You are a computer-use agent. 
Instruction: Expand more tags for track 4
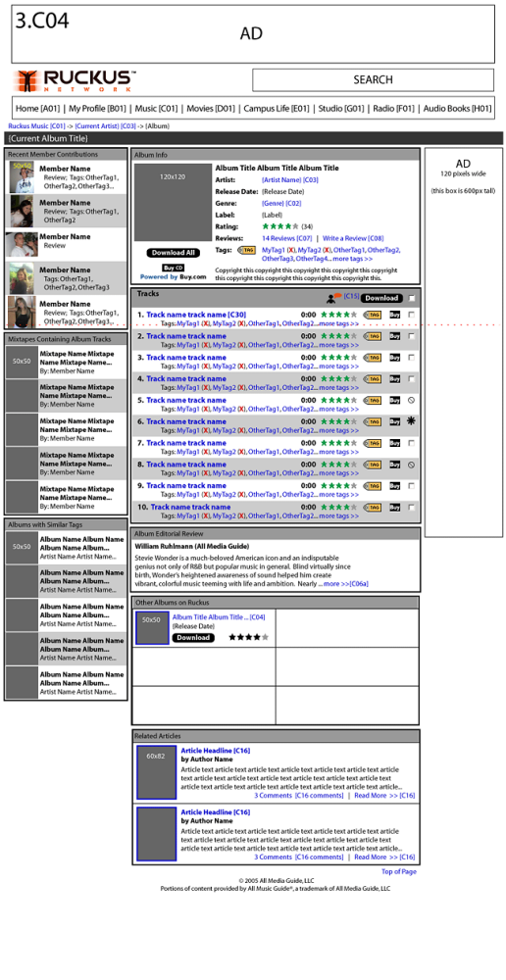click(338, 387)
